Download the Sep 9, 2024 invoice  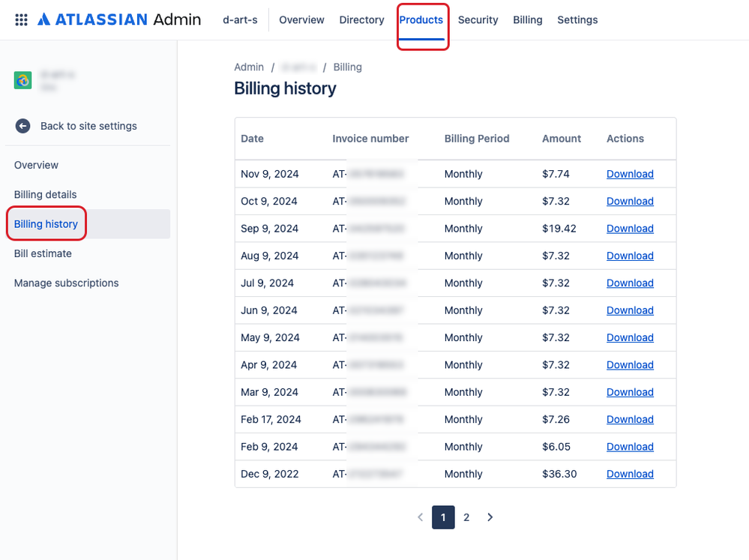click(630, 229)
